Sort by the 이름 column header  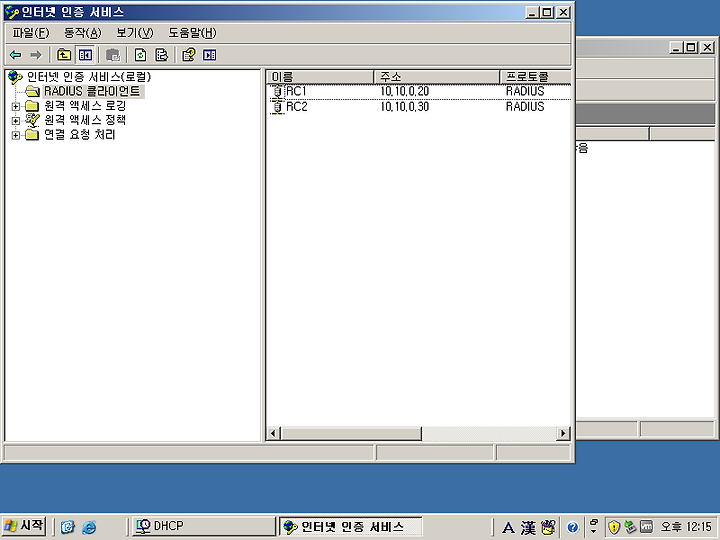tap(320, 77)
